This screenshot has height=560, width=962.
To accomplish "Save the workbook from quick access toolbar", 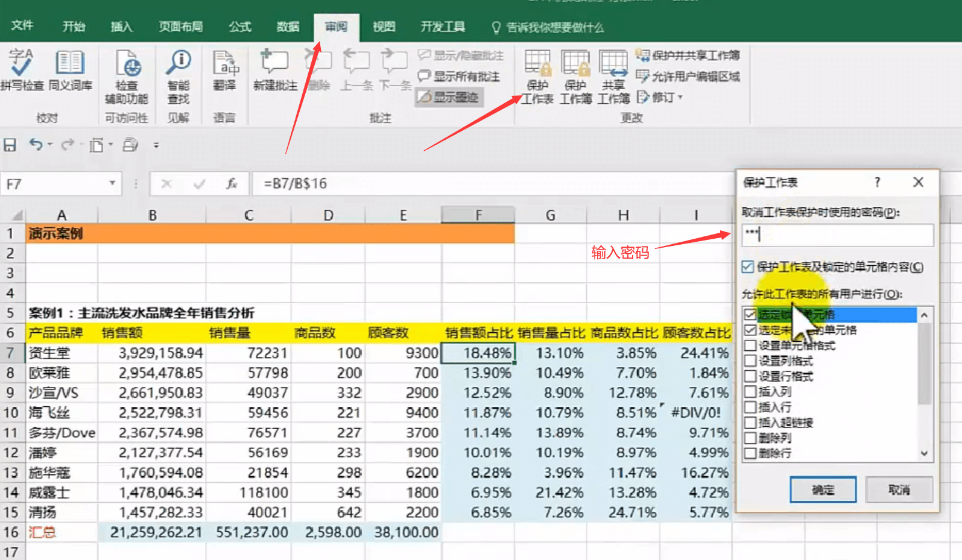I will tap(10, 145).
